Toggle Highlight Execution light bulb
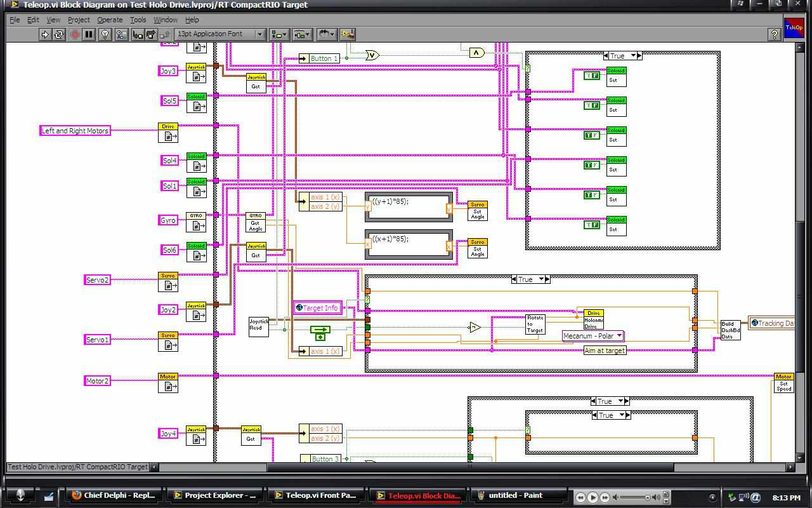This screenshot has height=508, width=812. coord(106,34)
